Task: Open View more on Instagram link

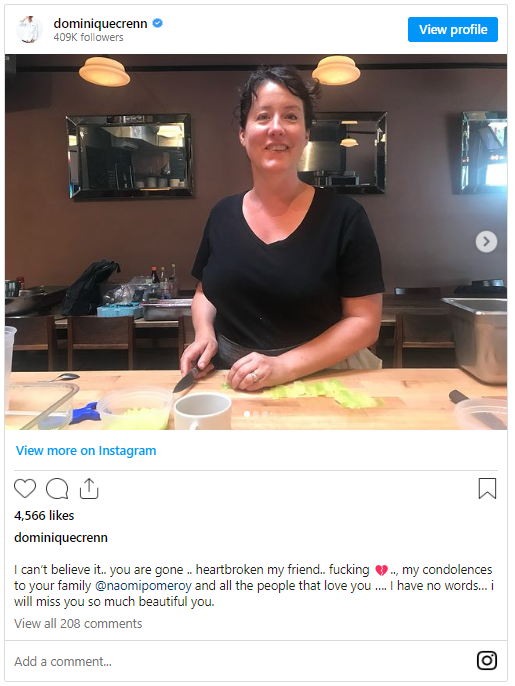Action: point(86,451)
